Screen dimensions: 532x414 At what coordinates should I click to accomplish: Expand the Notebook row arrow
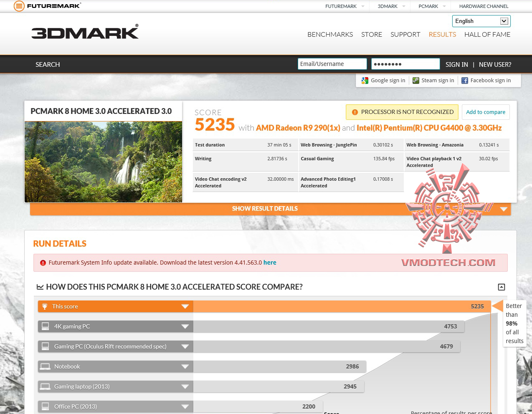(185, 367)
